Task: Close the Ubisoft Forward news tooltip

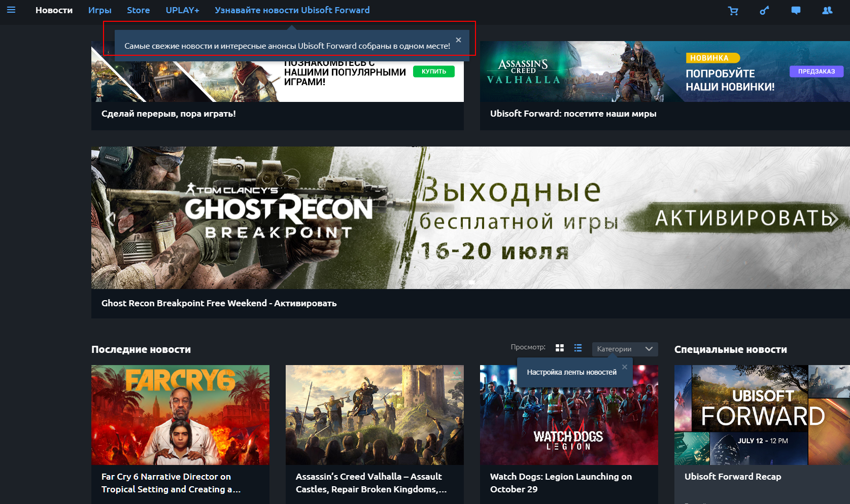Action: point(458,40)
